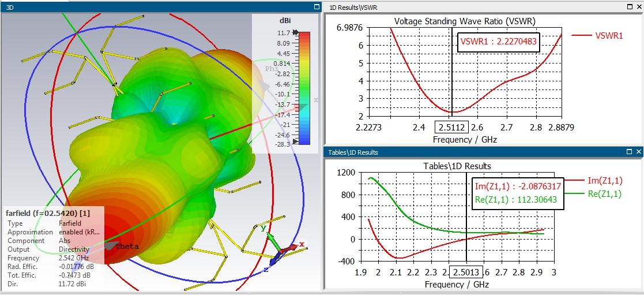Click the vertical marker line in the VSWR plot

(x=451, y=72)
